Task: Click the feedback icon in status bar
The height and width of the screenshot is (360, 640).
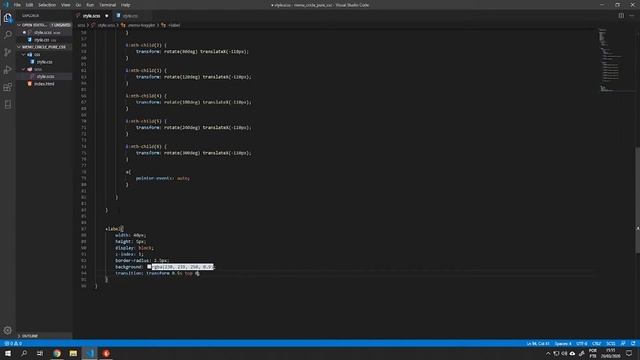Action: (x=623, y=344)
